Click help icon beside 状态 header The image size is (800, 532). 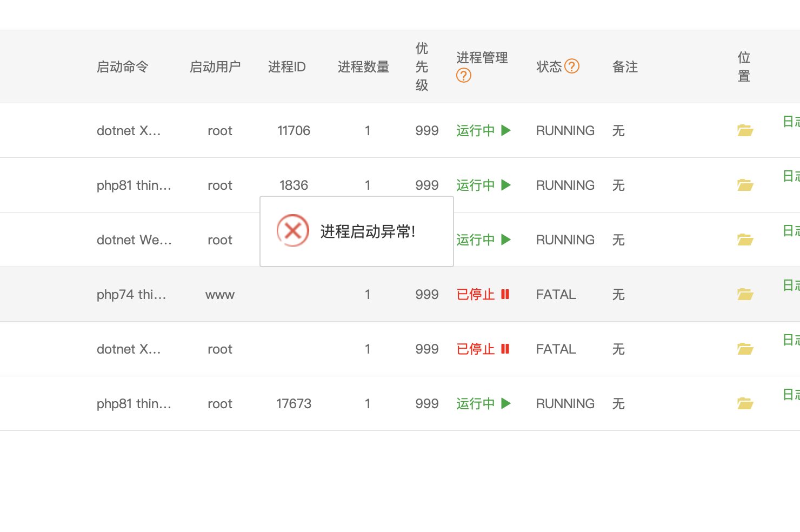click(x=572, y=66)
